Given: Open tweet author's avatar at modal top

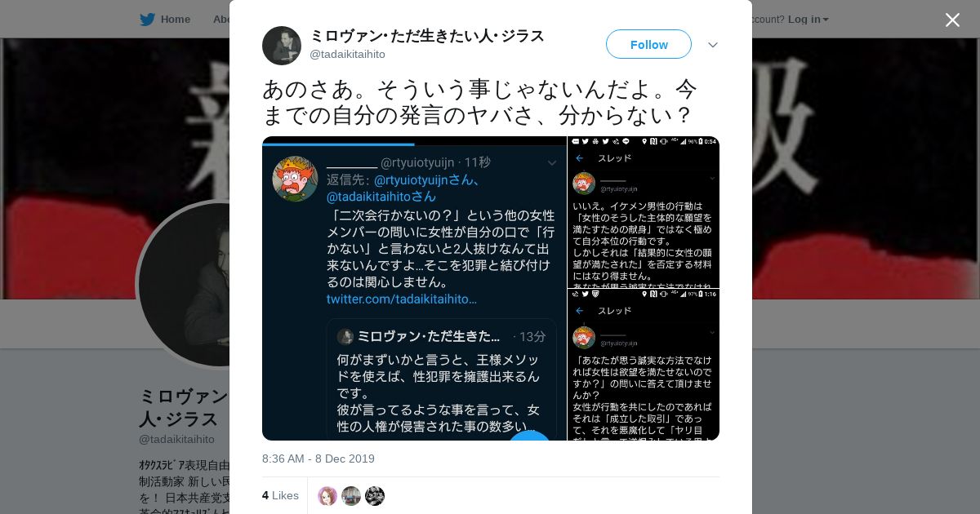Looking at the screenshot, I should pos(282,46).
